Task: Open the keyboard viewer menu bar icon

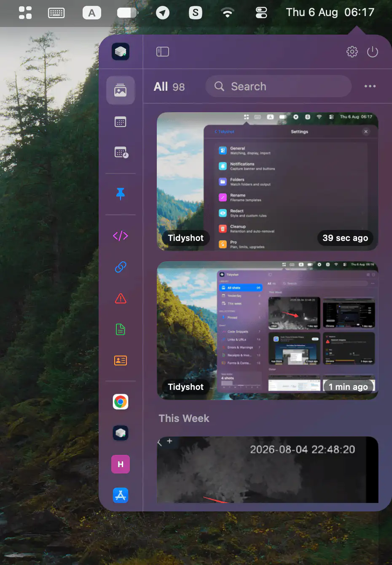Action: tap(56, 13)
